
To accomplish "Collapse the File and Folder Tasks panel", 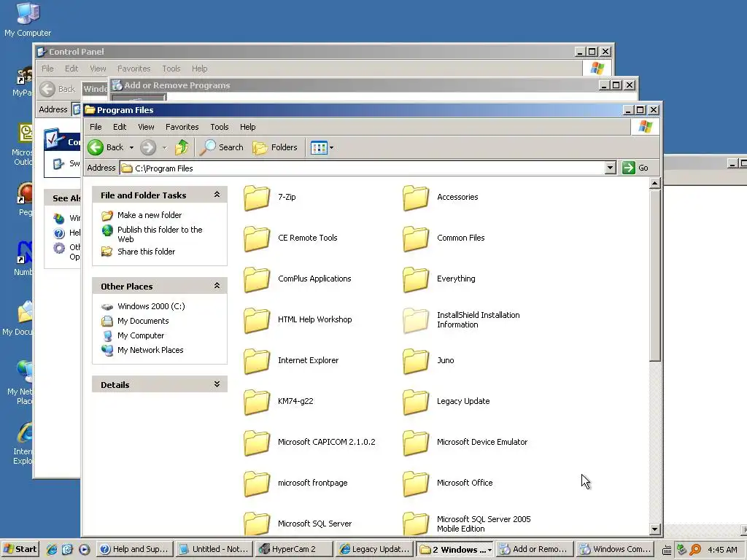I will click(x=217, y=194).
